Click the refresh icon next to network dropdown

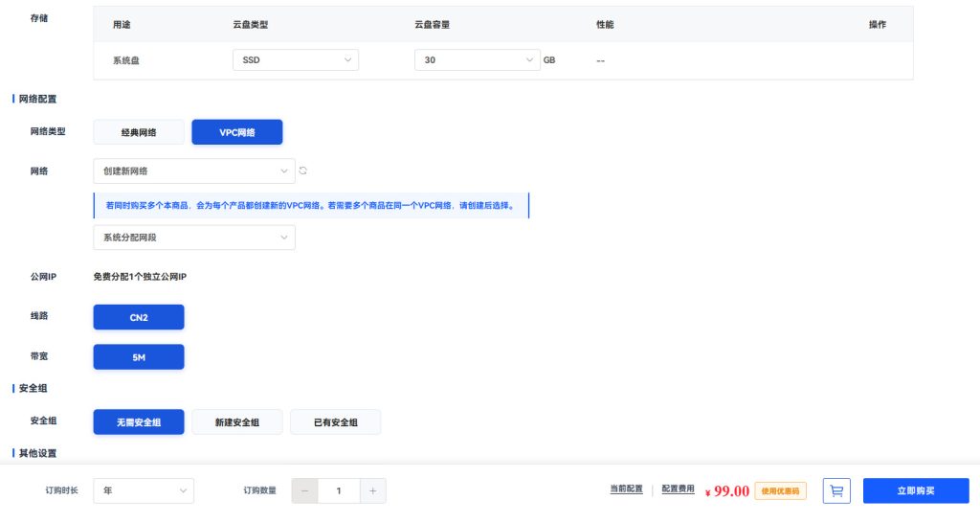click(303, 171)
